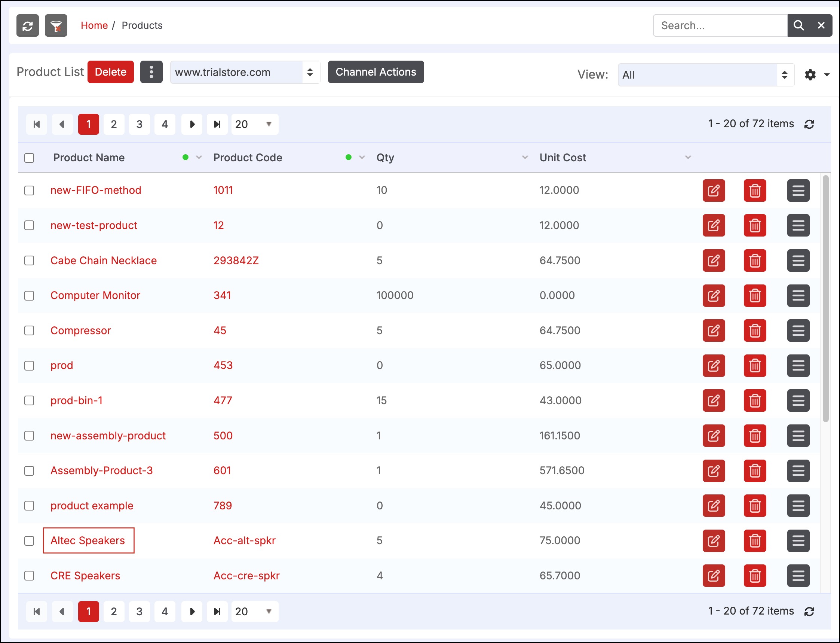This screenshot has height=643, width=840.
Task: Go to next page in top pager
Action: coord(191,124)
